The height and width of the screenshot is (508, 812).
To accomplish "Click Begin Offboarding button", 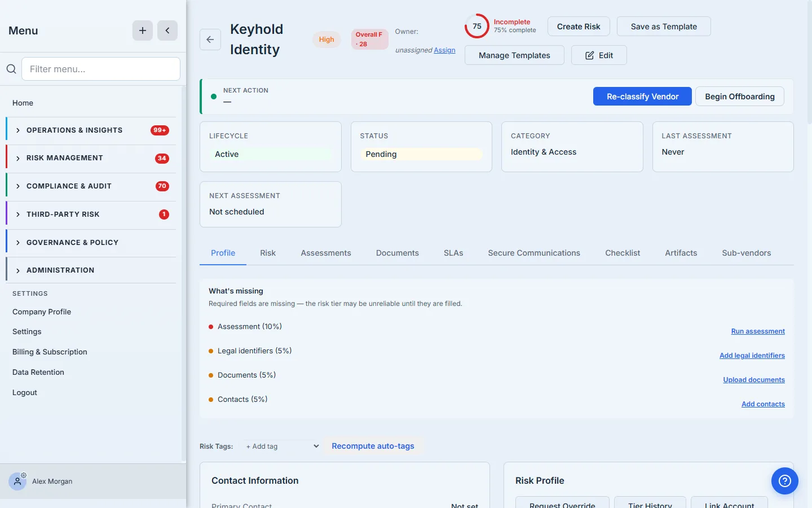I will [x=740, y=97].
